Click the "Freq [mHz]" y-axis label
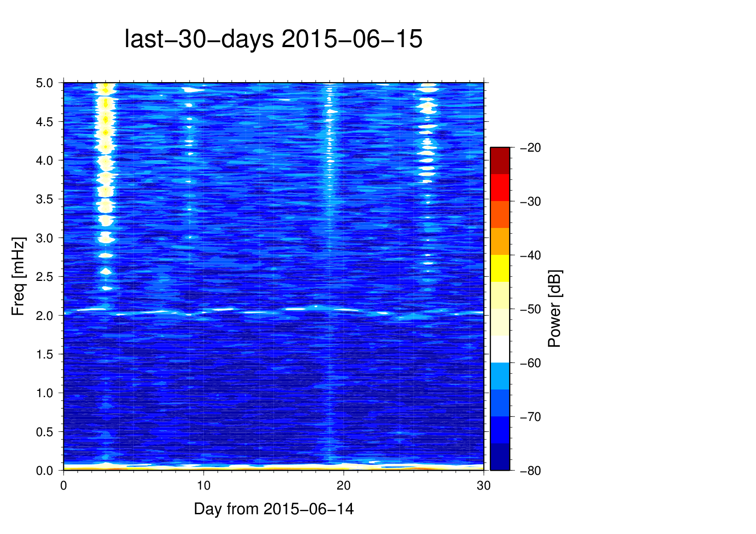Screen dimensions: 756x534 (x=18, y=276)
